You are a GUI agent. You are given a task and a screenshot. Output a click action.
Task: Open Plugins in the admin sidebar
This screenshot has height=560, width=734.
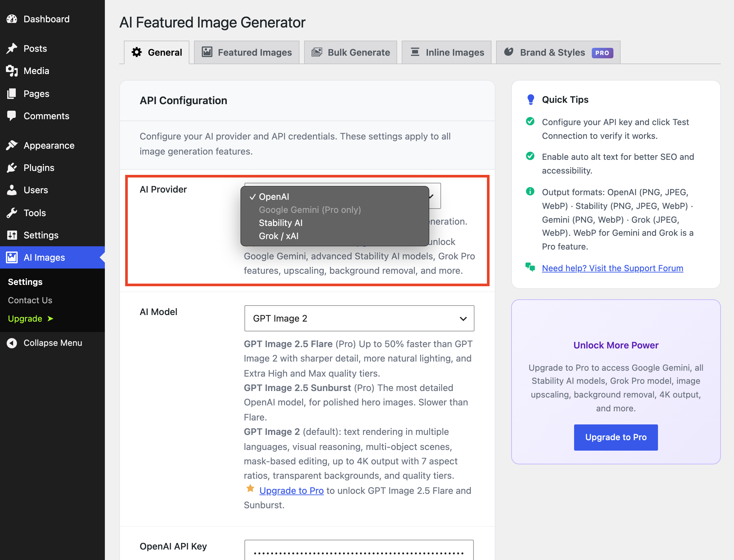coord(52,168)
